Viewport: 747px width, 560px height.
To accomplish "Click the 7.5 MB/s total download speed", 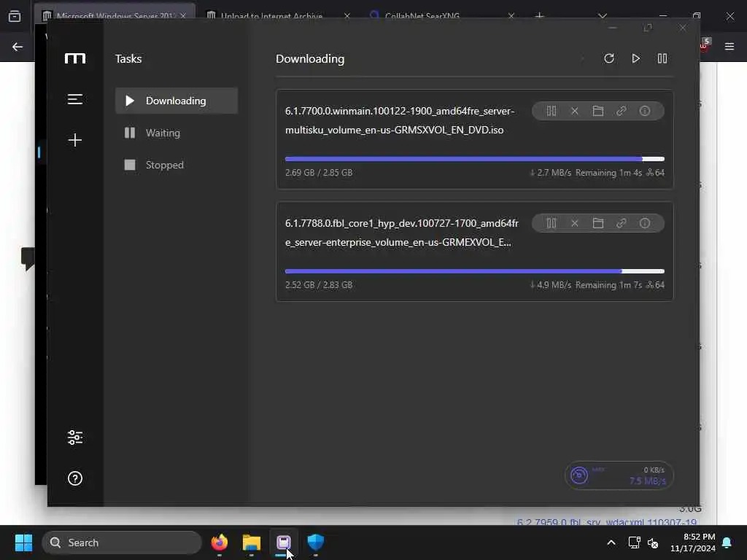I will coord(648,481).
